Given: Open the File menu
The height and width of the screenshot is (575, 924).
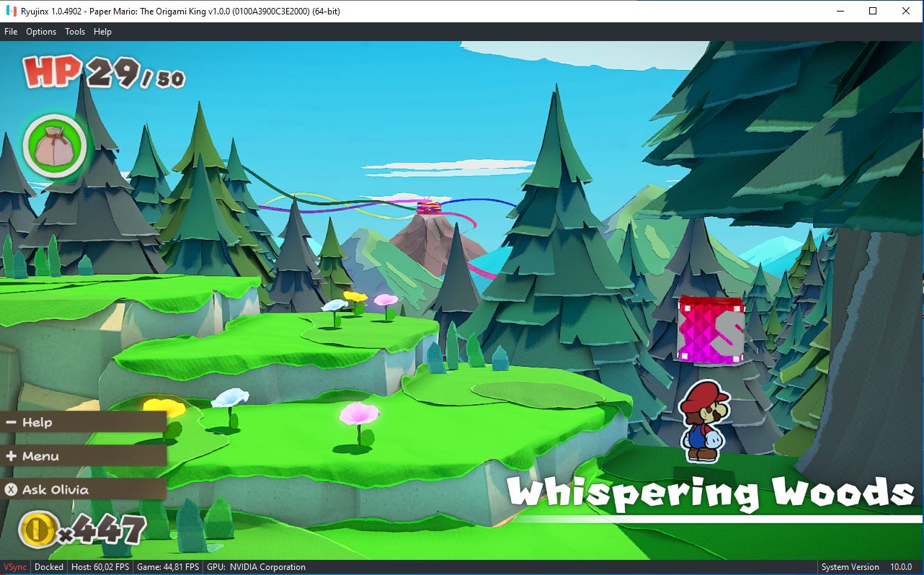Looking at the screenshot, I should (11, 32).
